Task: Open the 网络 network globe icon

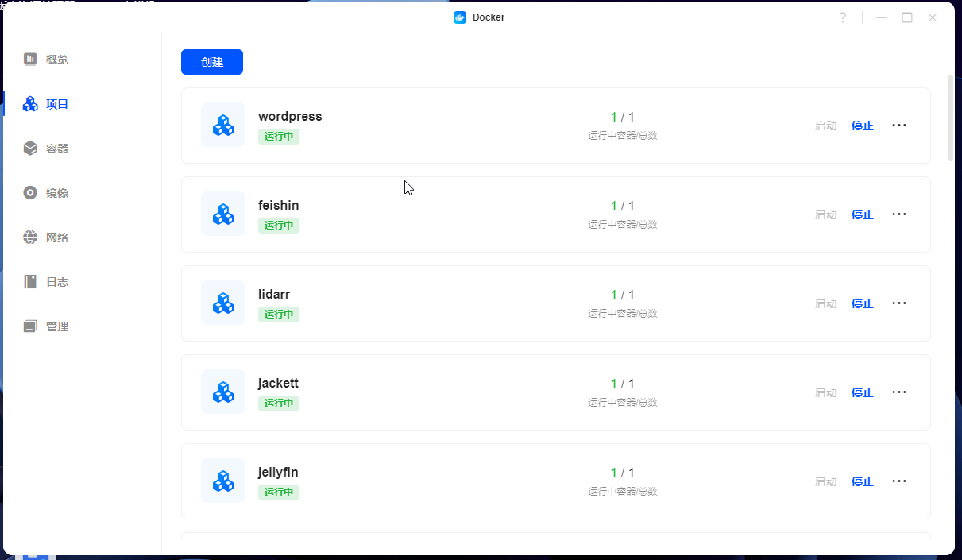Action: click(30, 237)
